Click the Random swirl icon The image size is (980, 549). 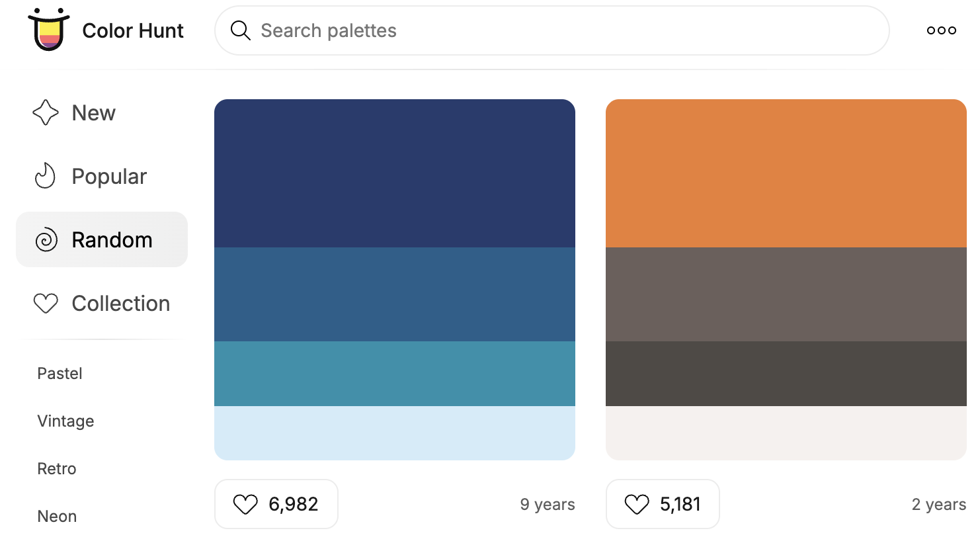pyautogui.click(x=45, y=239)
